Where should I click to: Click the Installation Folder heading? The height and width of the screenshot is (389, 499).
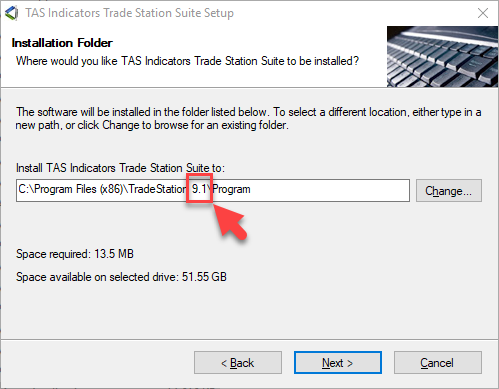pos(62,43)
